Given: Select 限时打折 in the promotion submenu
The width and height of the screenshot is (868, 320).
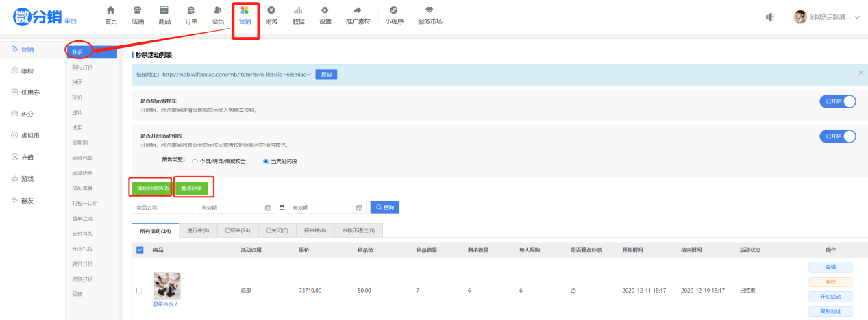Looking at the screenshot, I should point(82,67).
